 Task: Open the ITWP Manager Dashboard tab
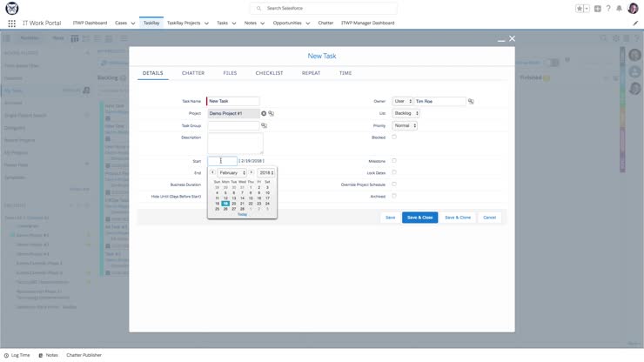tap(367, 23)
